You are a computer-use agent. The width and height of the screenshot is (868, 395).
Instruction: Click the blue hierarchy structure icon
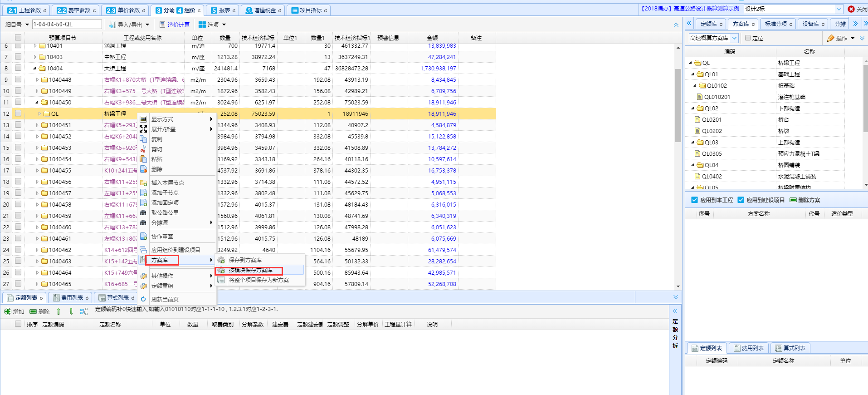[84, 311]
